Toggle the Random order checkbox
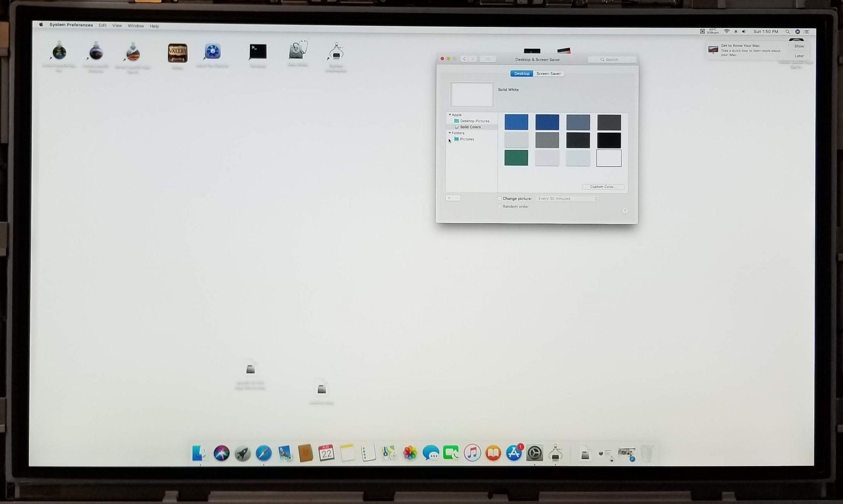This screenshot has width=843, height=504. [x=499, y=206]
